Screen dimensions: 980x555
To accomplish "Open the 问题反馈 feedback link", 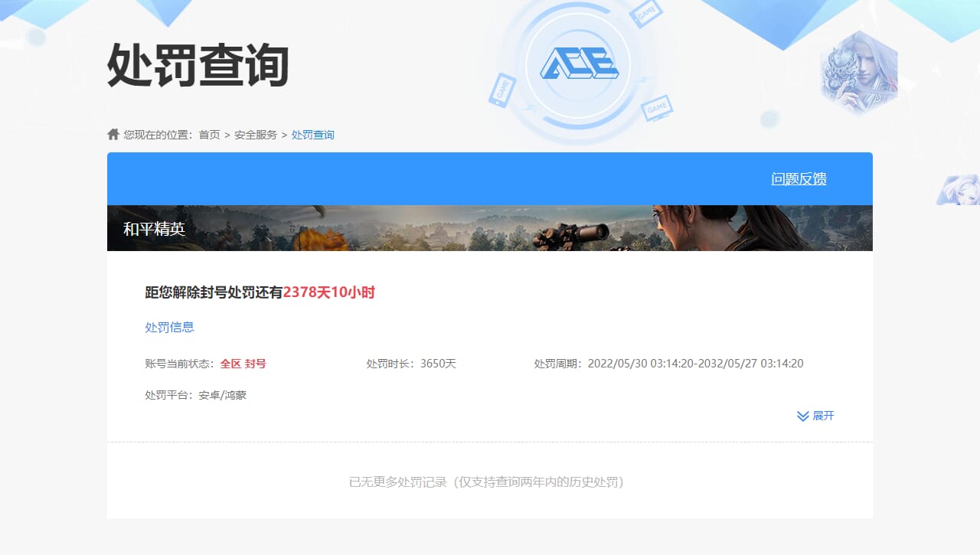I will (x=797, y=178).
